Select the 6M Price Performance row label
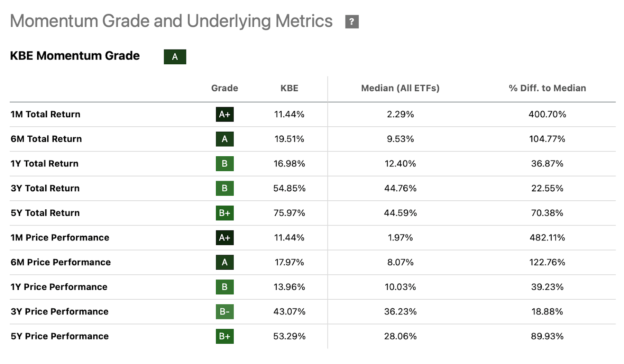This screenshot has height=364, width=624. click(x=61, y=262)
